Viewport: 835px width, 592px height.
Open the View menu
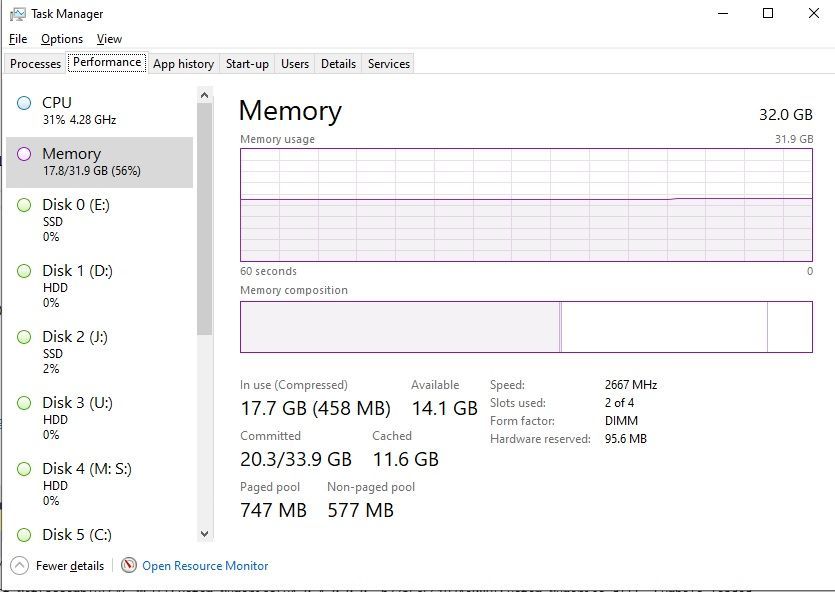109,39
